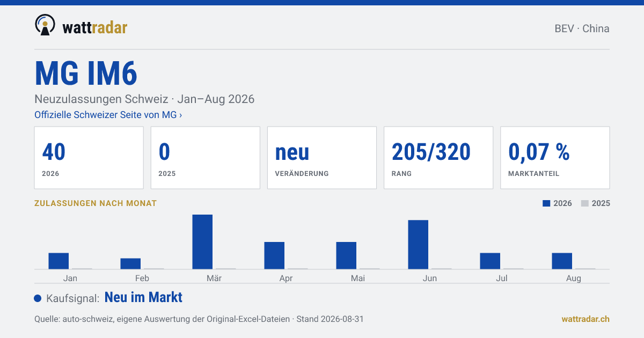Click the Veränderung card showing 'neu'
The image size is (644, 338).
point(322,158)
